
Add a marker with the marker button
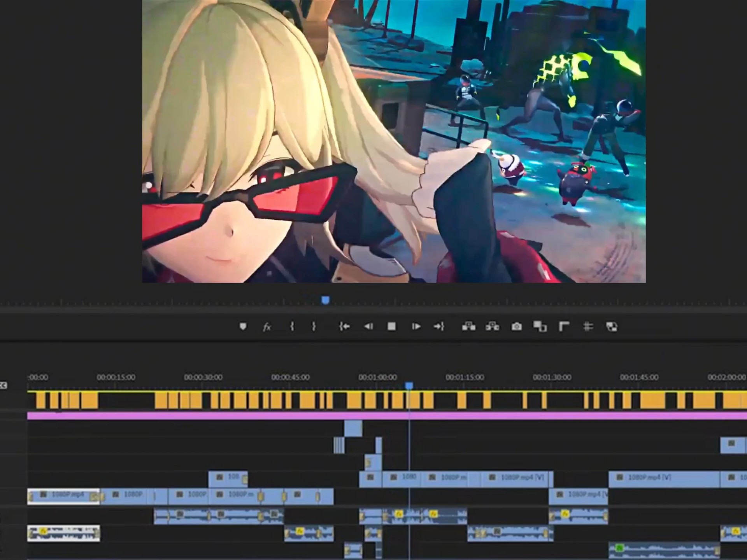(x=243, y=326)
